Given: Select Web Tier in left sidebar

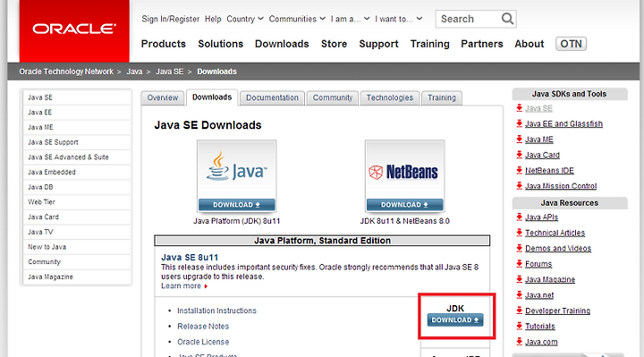Looking at the screenshot, I should point(76,202).
